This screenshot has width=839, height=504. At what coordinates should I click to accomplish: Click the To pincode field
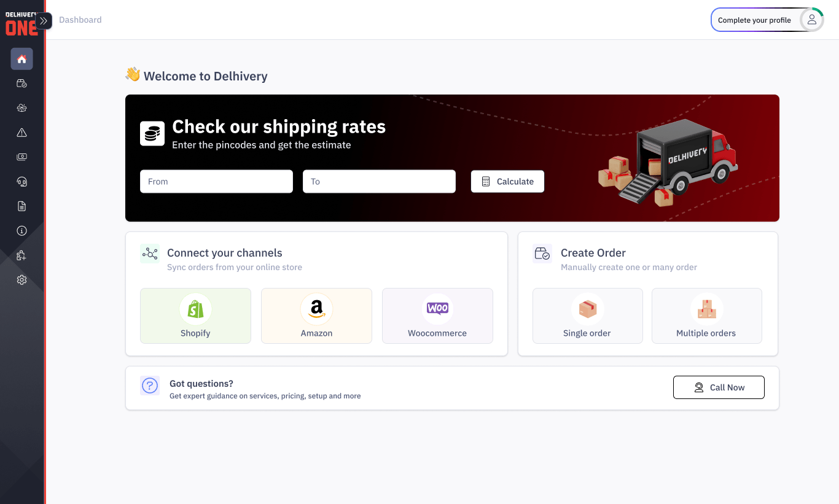[379, 182]
